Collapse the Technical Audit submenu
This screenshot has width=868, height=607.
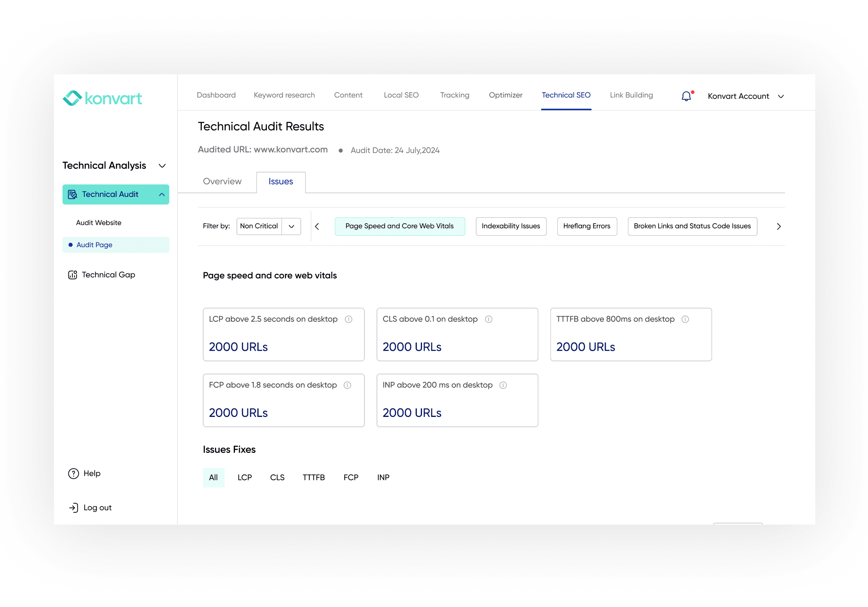coord(162,194)
